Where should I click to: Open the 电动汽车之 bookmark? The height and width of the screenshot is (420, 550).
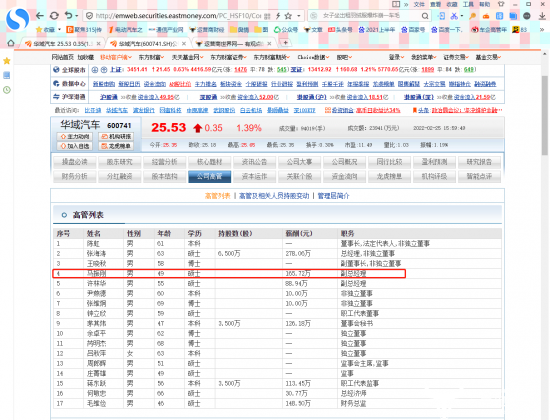(126, 30)
